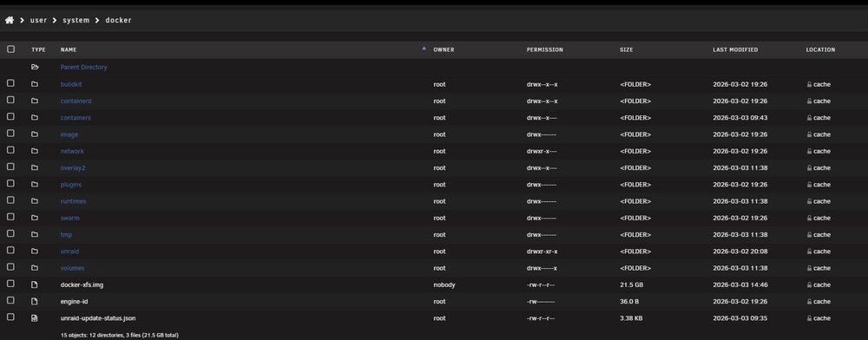
Task: Click the lock icon in engine-id's location
Action: pos(809,301)
